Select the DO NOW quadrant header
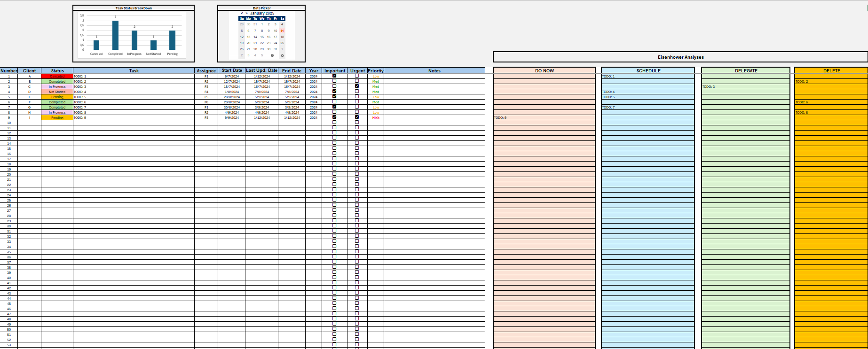 click(x=544, y=71)
